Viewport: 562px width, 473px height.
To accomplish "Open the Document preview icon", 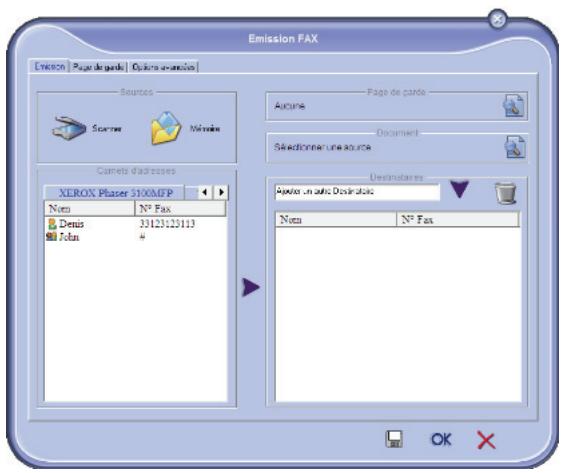I will point(515,147).
